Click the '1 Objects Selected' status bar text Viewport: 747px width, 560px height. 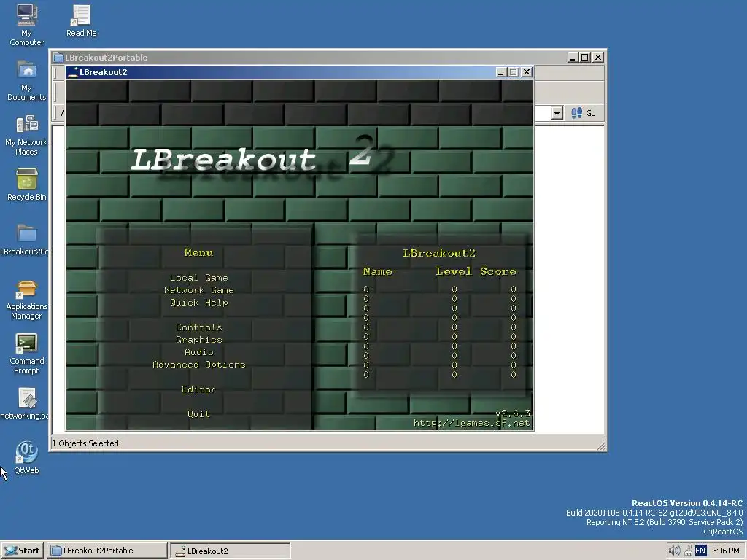85,443
